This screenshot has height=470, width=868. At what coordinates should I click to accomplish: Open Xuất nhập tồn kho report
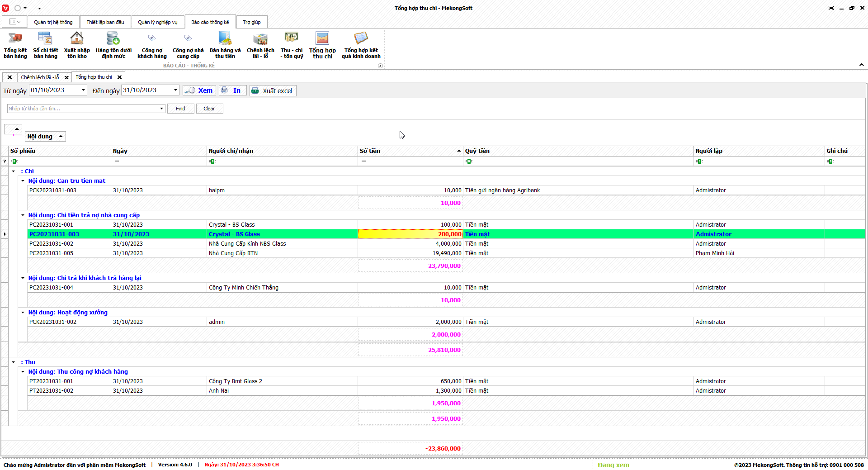pos(77,45)
